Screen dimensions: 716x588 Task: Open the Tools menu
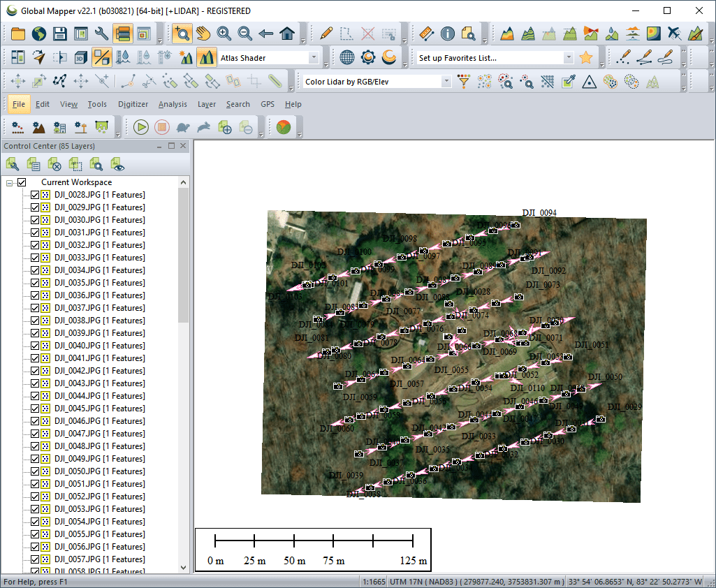tap(97, 104)
